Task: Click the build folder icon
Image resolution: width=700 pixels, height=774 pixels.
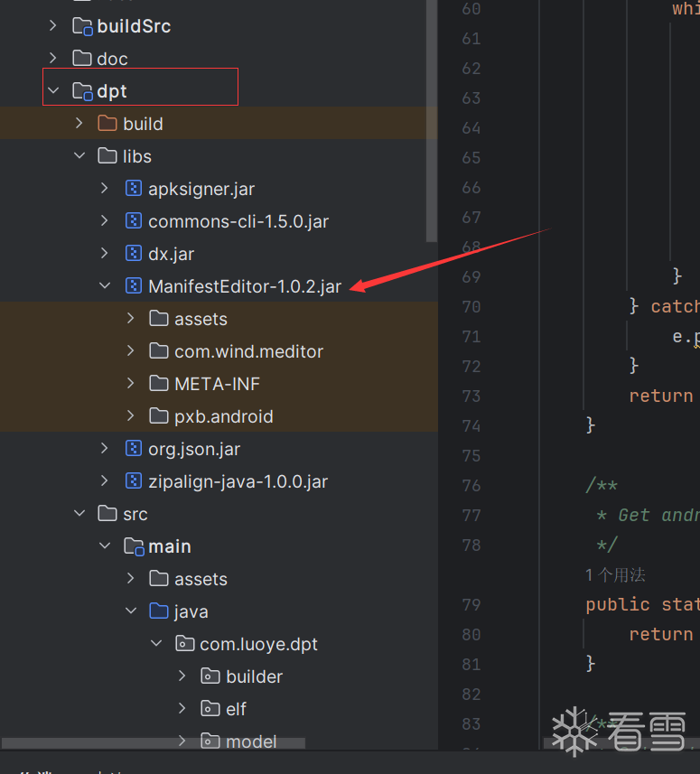Action: pyautogui.click(x=107, y=124)
